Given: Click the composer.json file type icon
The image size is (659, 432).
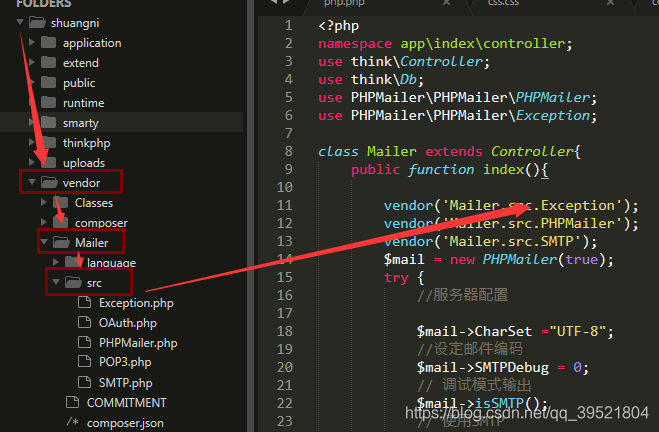Looking at the screenshot, I should 72,422.
